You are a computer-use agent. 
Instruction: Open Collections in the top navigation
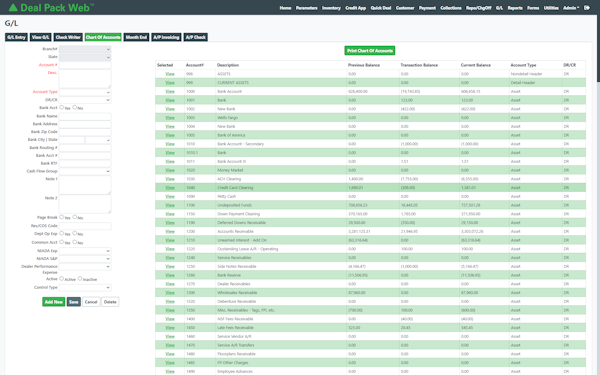[451, 8]
